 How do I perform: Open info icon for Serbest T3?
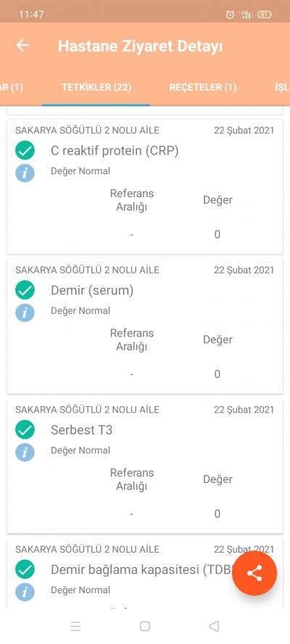point(25,453)
